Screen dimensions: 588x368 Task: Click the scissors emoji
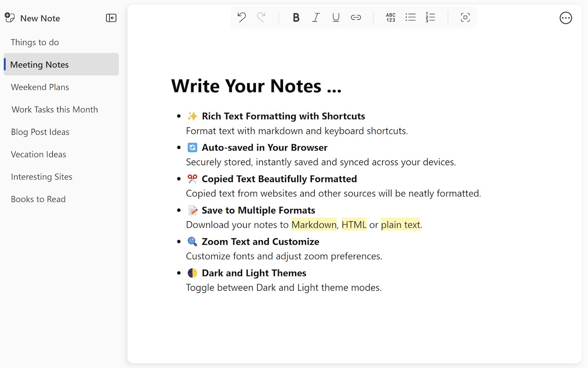192,178
